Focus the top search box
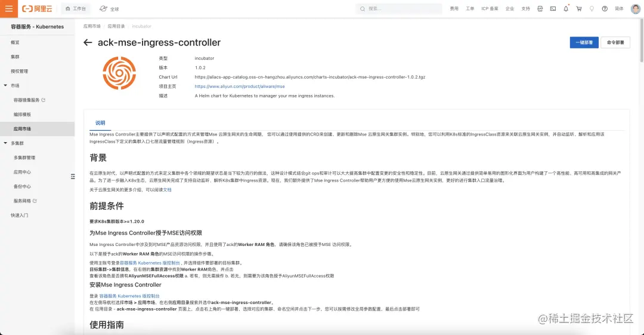The width and height of the screenshot is (644, 335). [398, 8]
